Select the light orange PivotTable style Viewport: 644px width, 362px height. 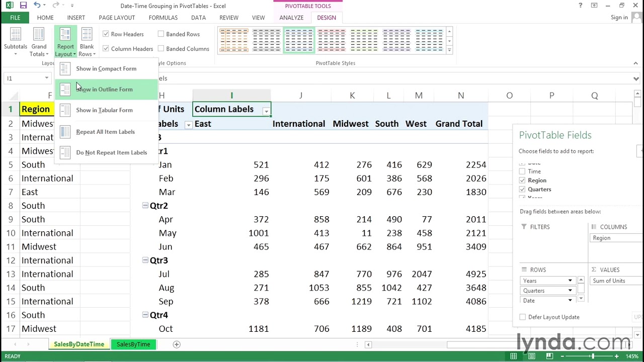[234, 40]
